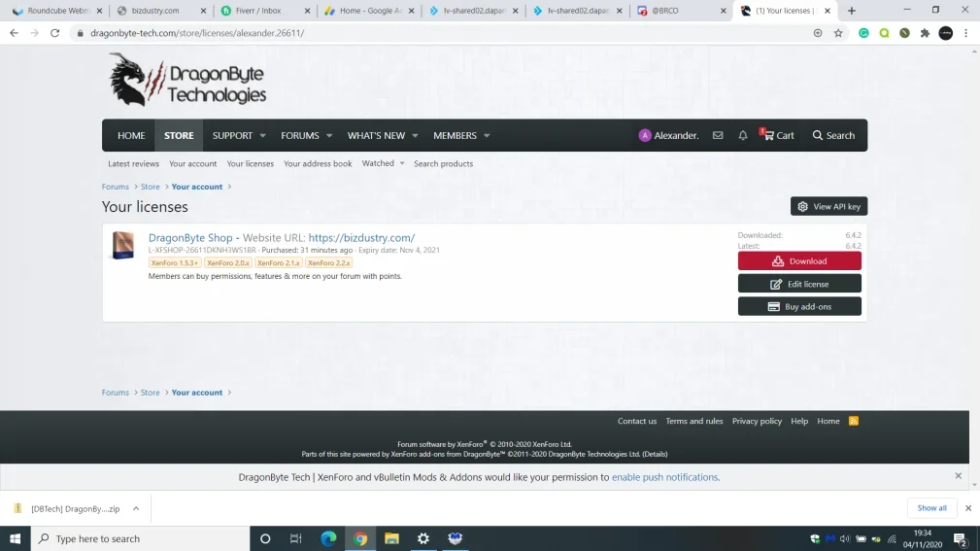Image resolution: width=980 pixels, height=551 pixels.
Task: Close the downloads bar
Action: pyautogui.click(x=968, y=508)
